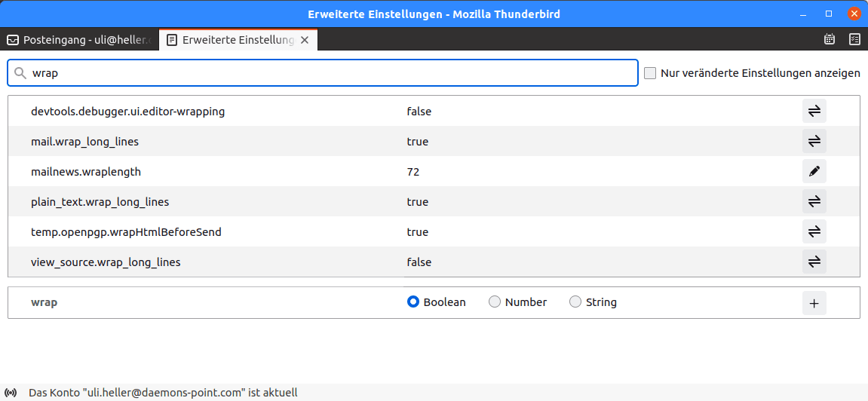This screenshot has height=401, width=868.
Task: Toggle devtools.debugger.ui.editor-wrapping value
Action: tap(814, 112)
